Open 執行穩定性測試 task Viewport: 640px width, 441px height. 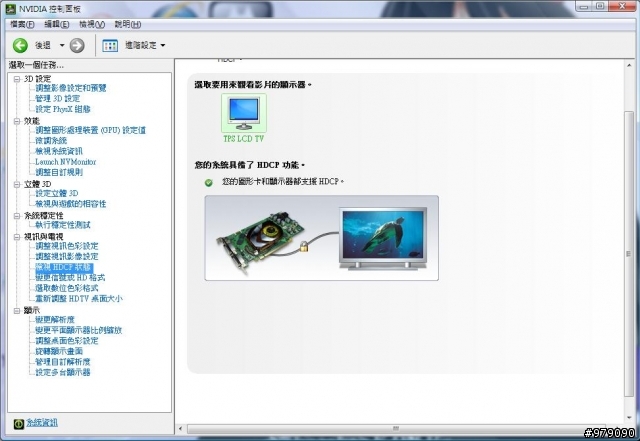pos(63,225)
